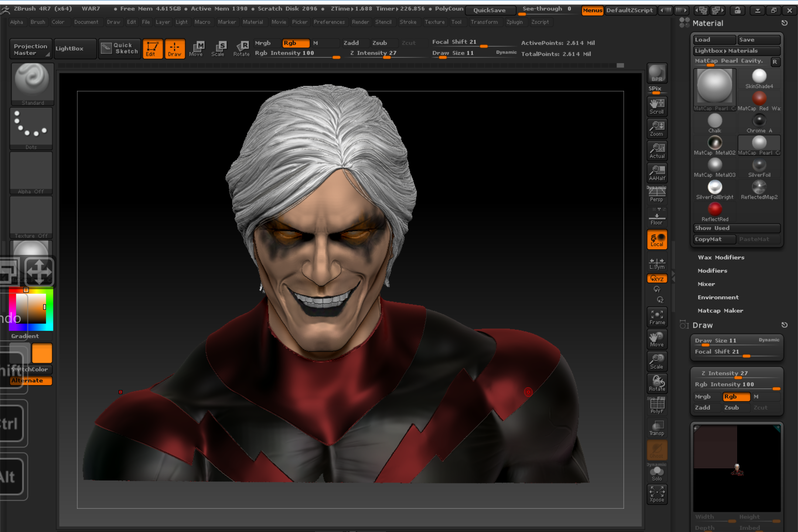Select the SilverFoil material
This screenshot has height=532, width=798.
point(759,168)
